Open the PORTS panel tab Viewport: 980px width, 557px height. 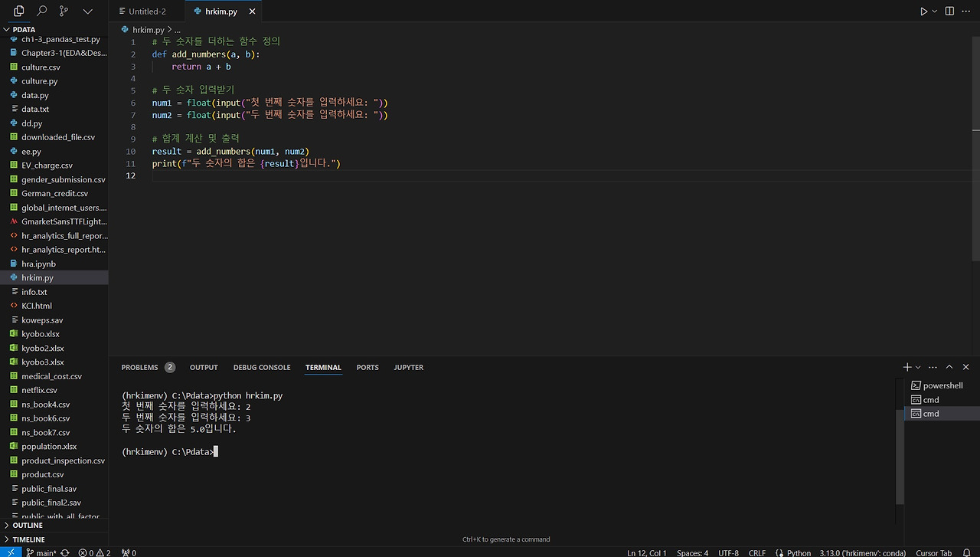point(367,368)
